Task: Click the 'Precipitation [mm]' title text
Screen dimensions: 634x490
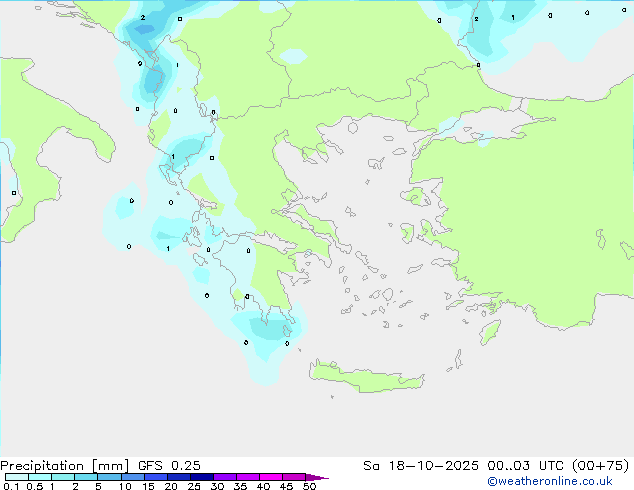Action: [x=65, y=466]
